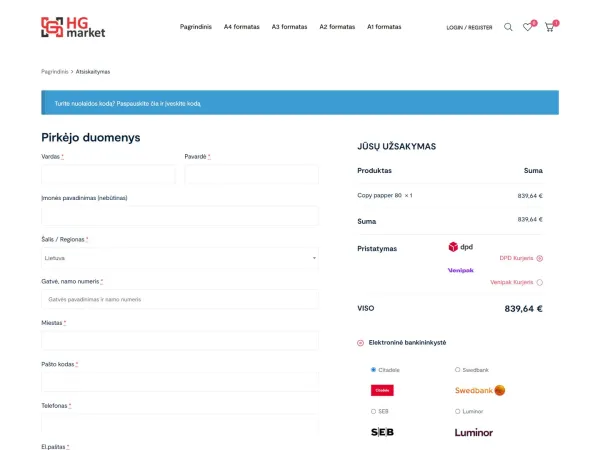Viewport: 600px width, 450px height.
Task: Click Pagrindinis breadcrumb link
Action: click(55, 72)
